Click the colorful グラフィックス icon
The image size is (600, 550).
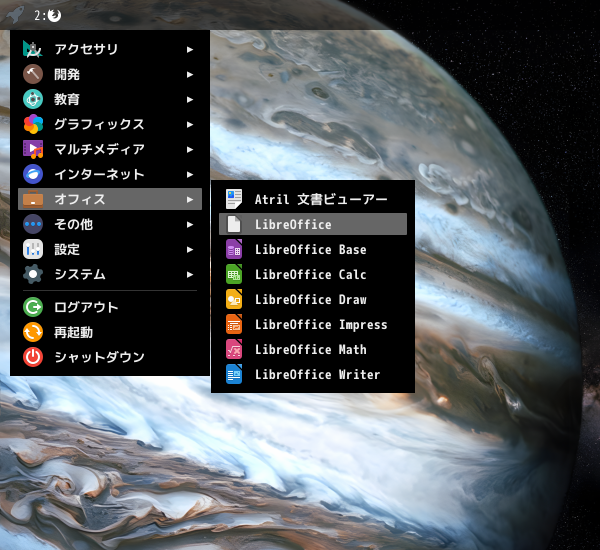tap(33, 124)
